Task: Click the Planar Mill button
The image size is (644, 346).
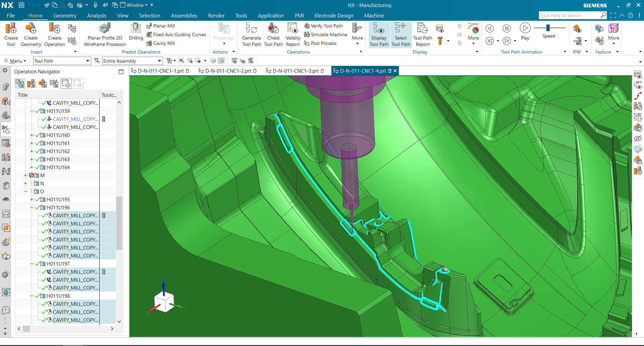Action: click(x=160, y=26)
